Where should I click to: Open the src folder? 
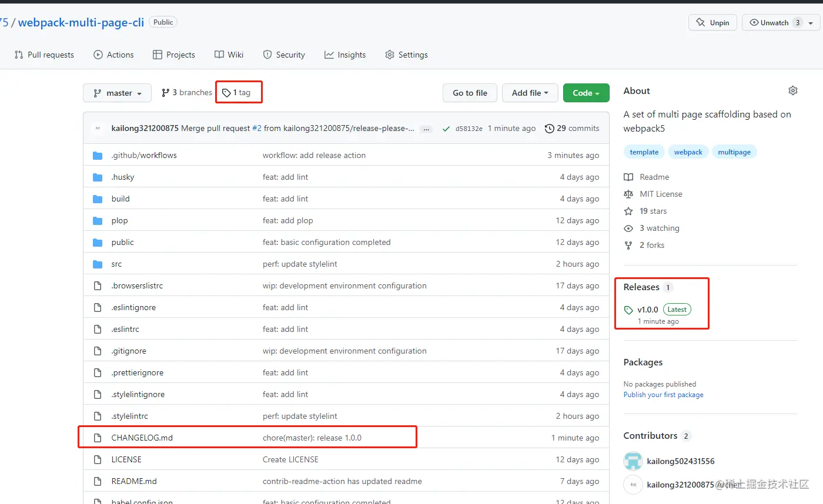pyautogui.click(x=116, y=264)
